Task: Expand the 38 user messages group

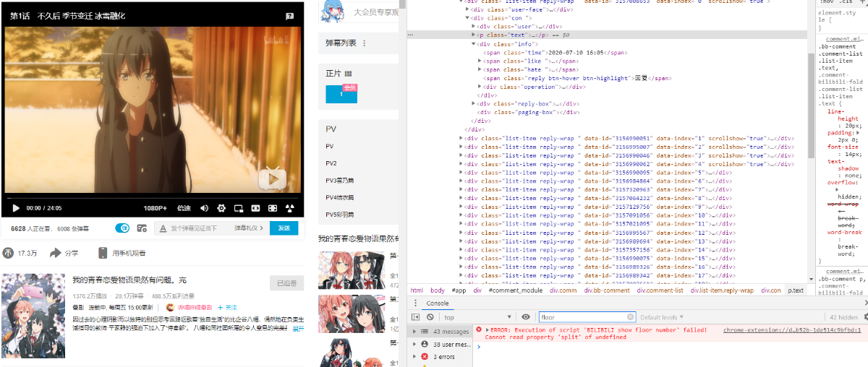Action: [414, 344]
